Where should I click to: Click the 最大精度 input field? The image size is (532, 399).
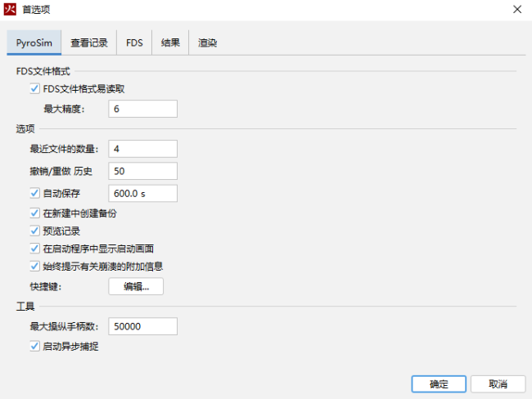coord(142,109)
